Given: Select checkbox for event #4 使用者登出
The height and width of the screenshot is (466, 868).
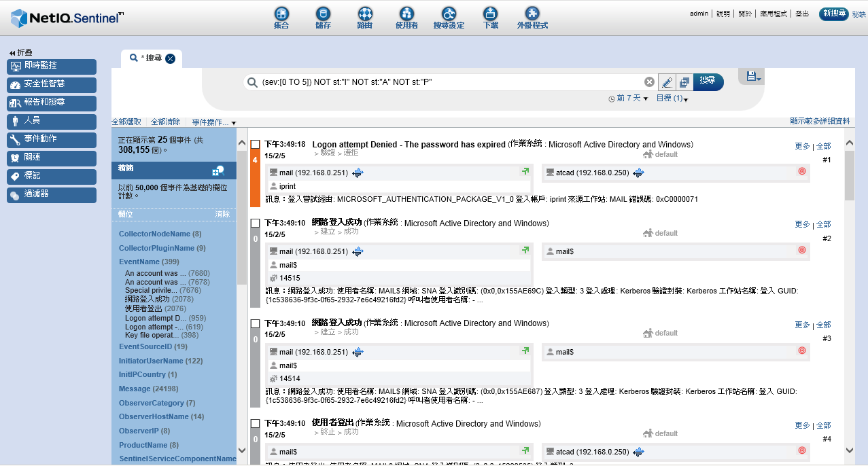Looking at the screenshot, I should click(256, 423).
